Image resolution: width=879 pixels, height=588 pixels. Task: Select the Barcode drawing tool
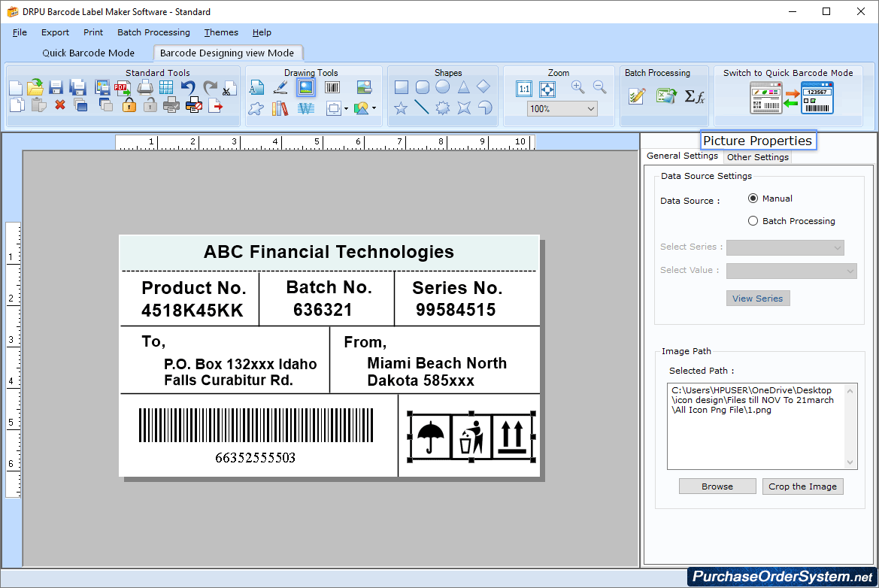coord(332,87)
